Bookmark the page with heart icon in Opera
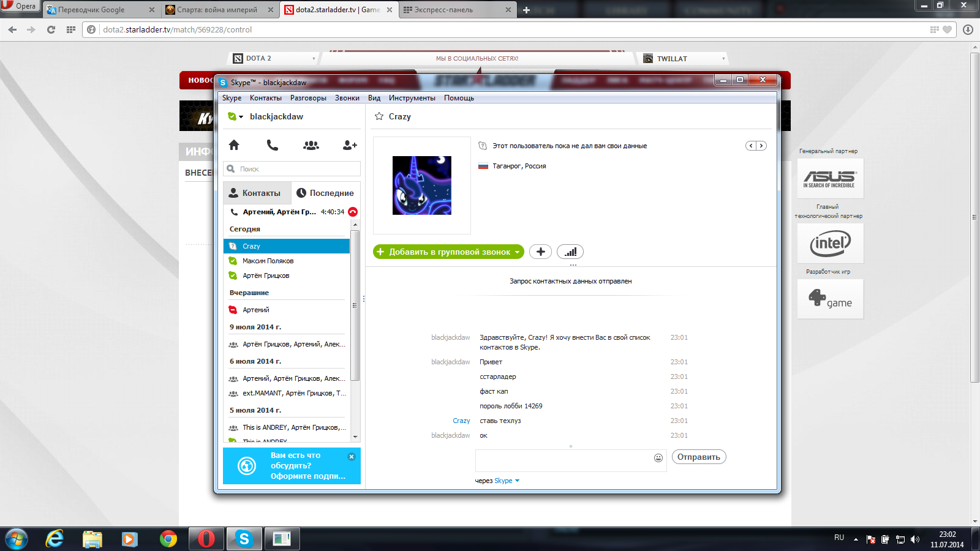980x551 pixels. [948, 29]
